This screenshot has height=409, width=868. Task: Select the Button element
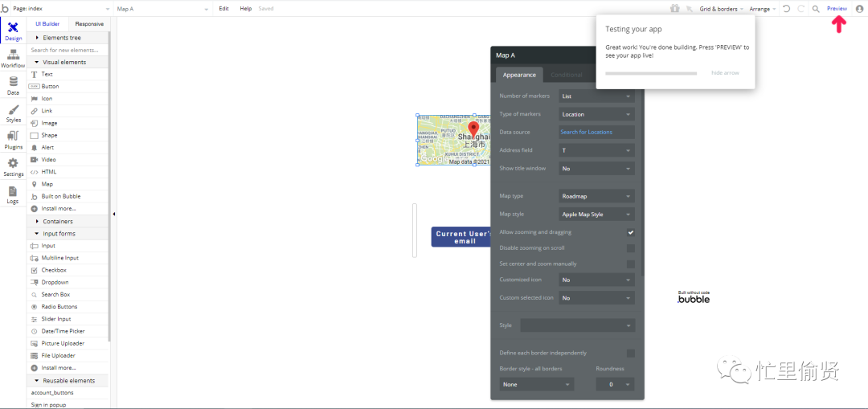[x=68, y=86]
